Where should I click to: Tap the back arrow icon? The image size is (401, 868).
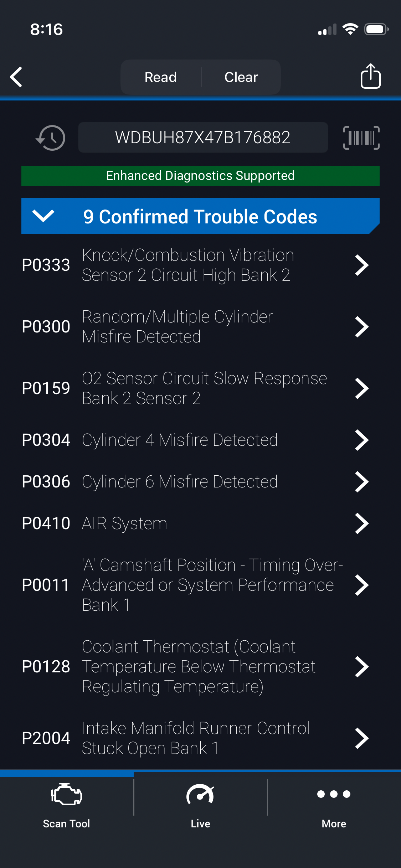click(x=16, y=77)
